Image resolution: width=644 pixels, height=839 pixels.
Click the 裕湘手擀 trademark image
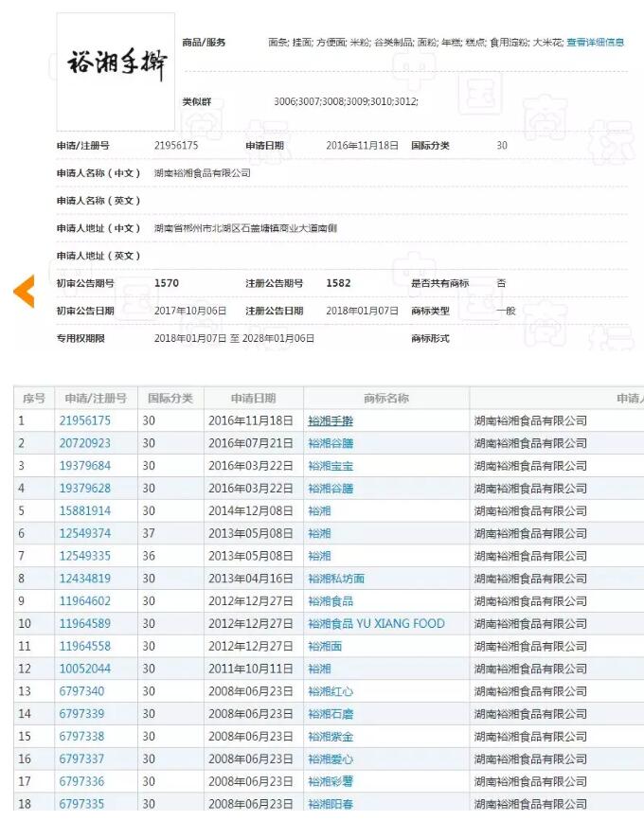point(116,72)
